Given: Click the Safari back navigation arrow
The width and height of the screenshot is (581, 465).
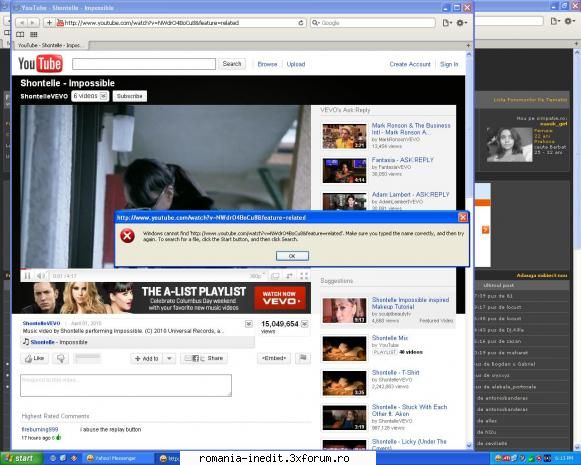Looking at the screenshot, I should pyautogui.click(x=21, y=23).
